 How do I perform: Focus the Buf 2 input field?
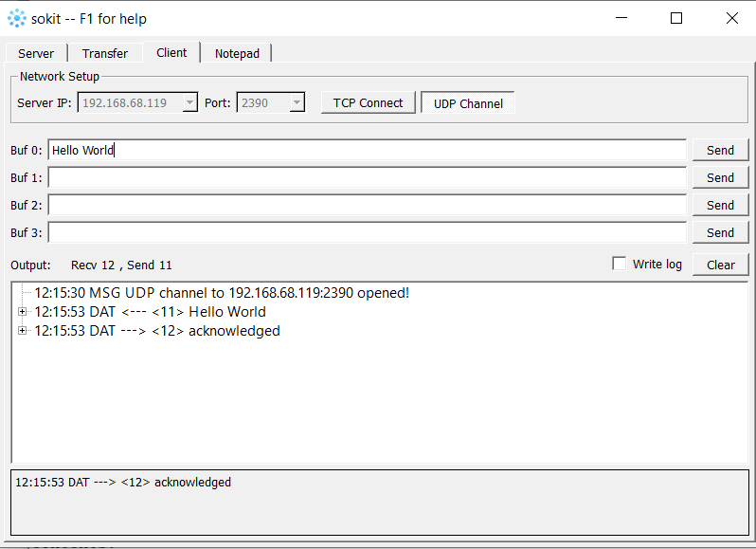coord(367,205)
